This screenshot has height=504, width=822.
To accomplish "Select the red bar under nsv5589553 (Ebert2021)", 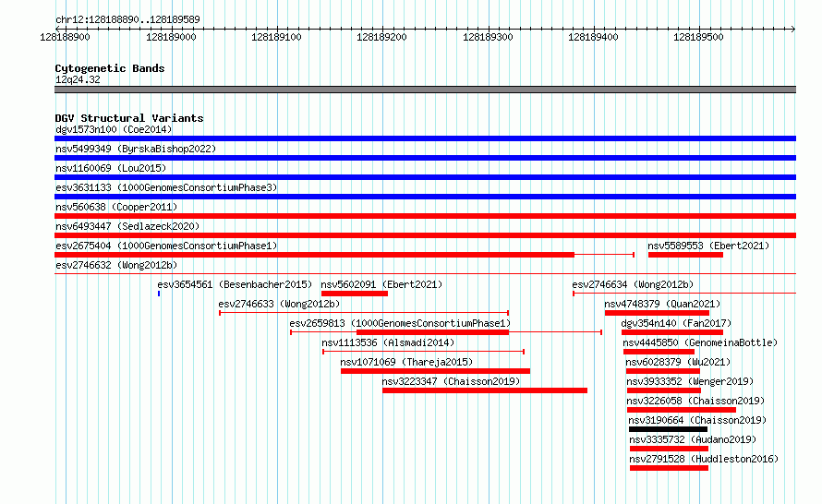I will (685, 255).
